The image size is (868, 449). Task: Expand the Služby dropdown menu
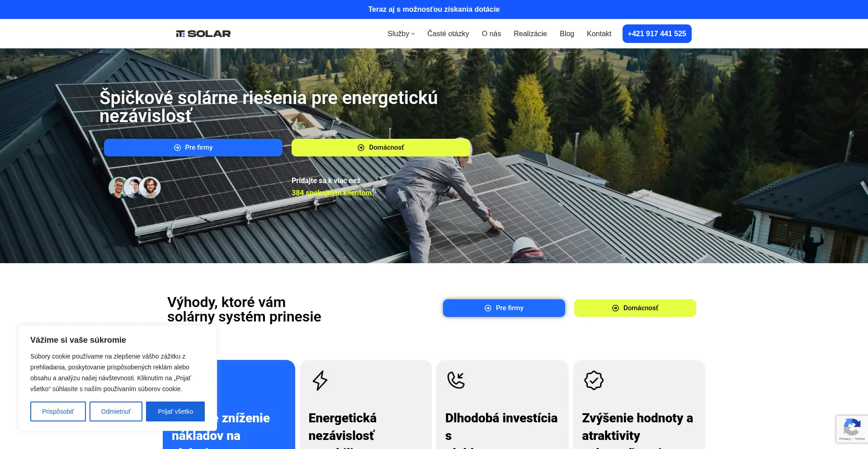click(401, 33)
